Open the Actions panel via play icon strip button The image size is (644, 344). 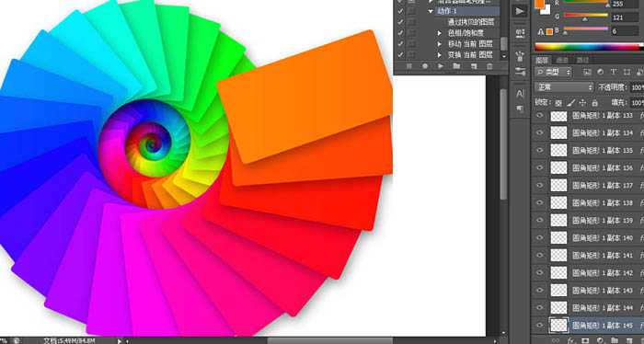pyautogui.click(x=520, y=11)
